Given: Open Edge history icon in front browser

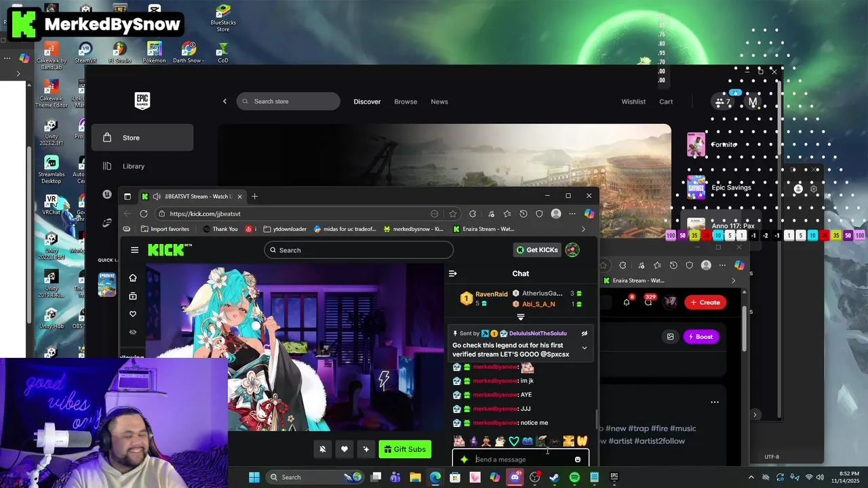Looking at the screenshot, I should pyautogui.click(x=524, y=213).
